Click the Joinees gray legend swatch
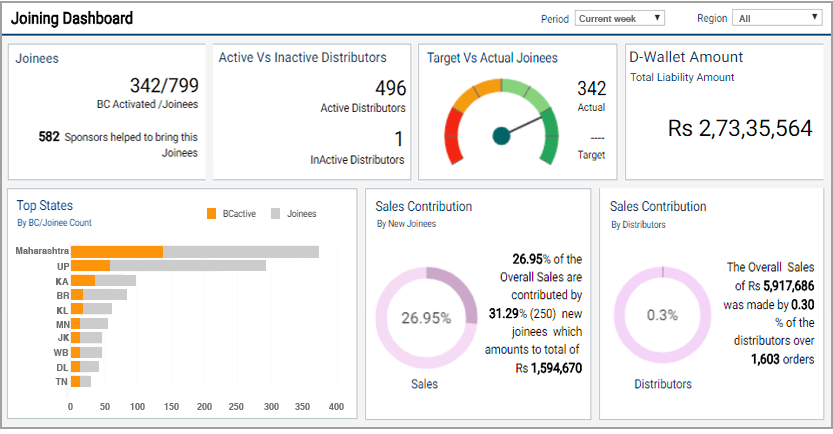The width and height of the screenshot is (833, 434). click(x=275, y=214)
